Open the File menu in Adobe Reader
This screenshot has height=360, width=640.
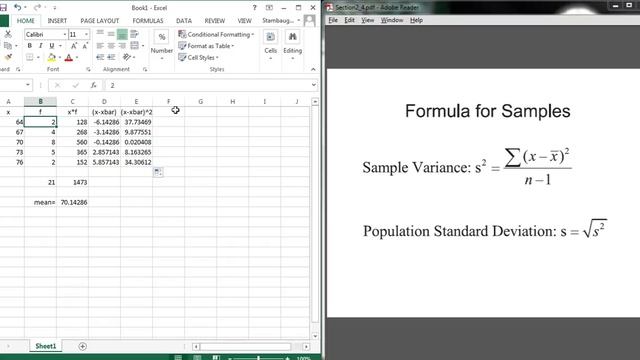(333, 20)
